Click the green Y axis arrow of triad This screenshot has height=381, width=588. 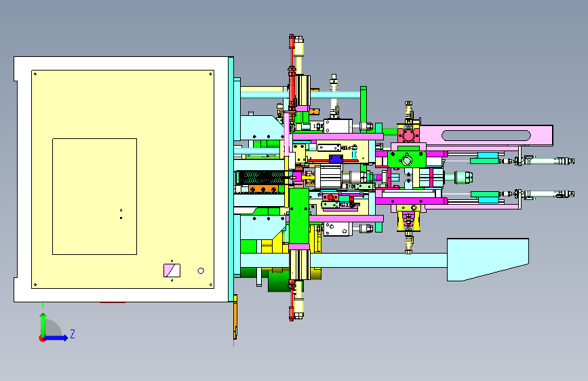pyautogui.click(x=43, y=324)
